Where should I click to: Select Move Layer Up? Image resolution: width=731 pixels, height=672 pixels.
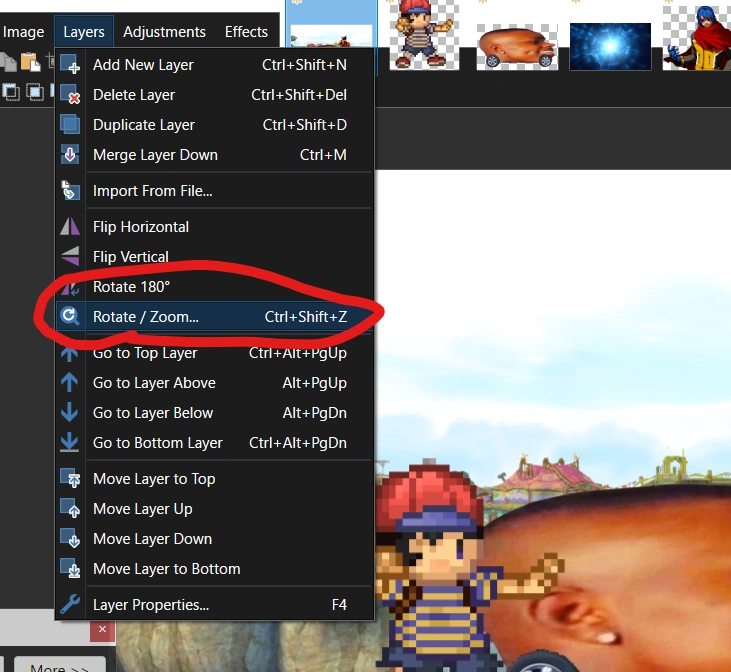[214, 509]
